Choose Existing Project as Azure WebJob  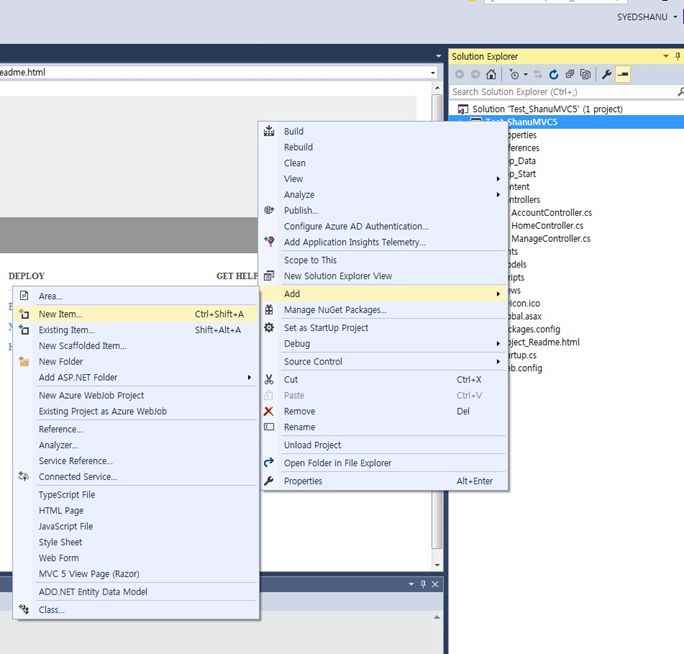point(103,411)
